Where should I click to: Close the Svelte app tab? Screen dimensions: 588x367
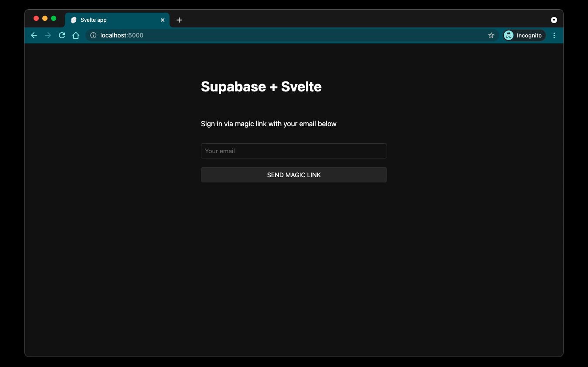[x=163, y=20]
